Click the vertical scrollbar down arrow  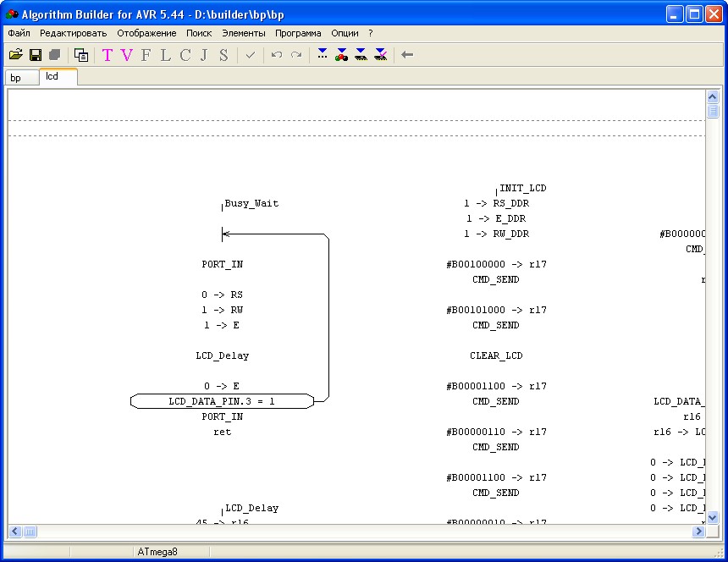(713, 517)
